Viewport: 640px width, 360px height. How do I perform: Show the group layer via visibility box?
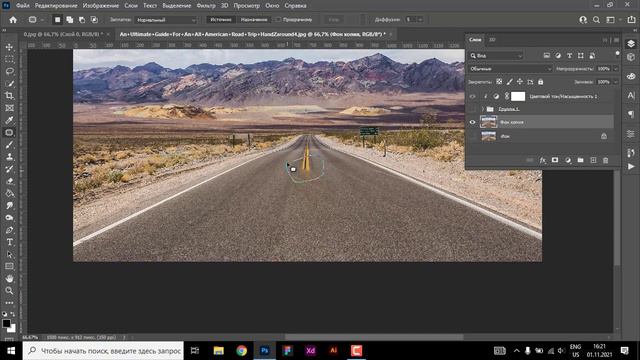[473, 109]
